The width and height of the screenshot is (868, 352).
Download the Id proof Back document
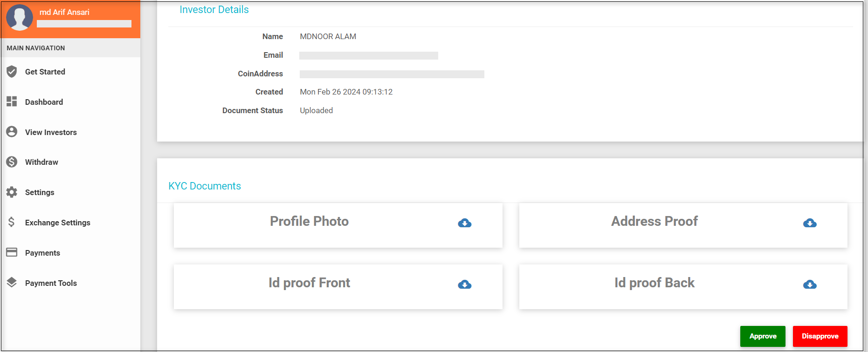coord(810,284)
